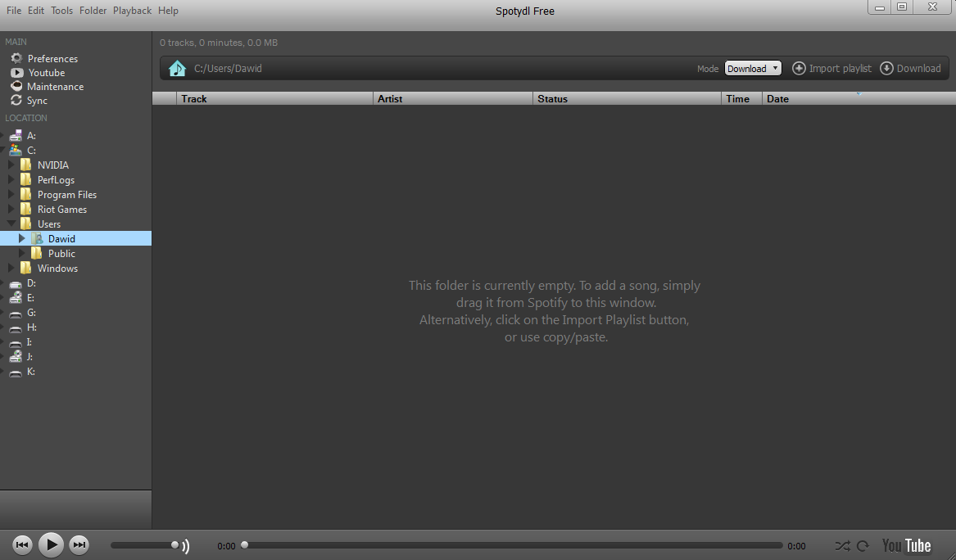The image size is (956, 560).
Task: Expand the Dawid folder arrow
Action: 22,238
